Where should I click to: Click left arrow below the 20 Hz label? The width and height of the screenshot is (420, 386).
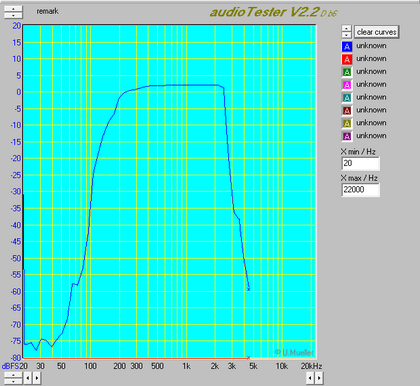click(x=28, y=378)
